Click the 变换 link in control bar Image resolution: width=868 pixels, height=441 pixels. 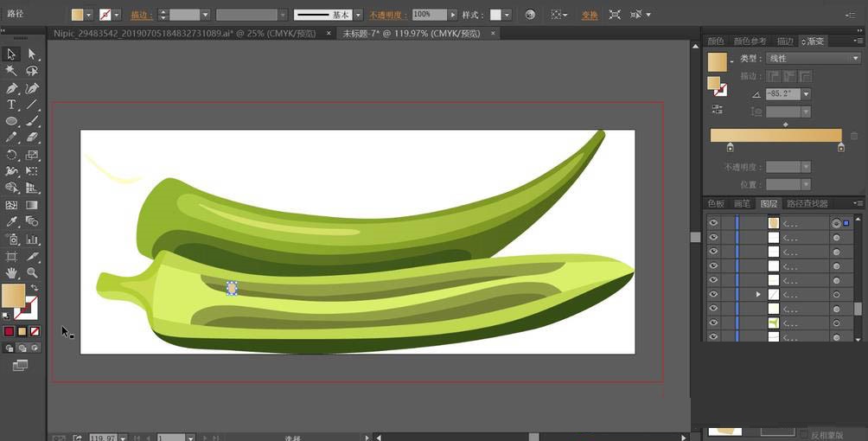point(589,16)
